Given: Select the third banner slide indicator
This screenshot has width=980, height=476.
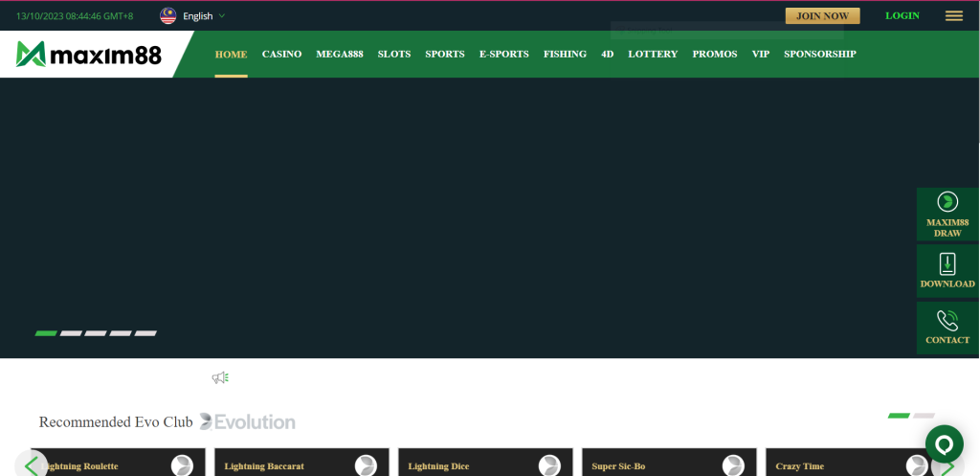Looking at the screenshot, I should pyautogui.click(x=96, y=333).
